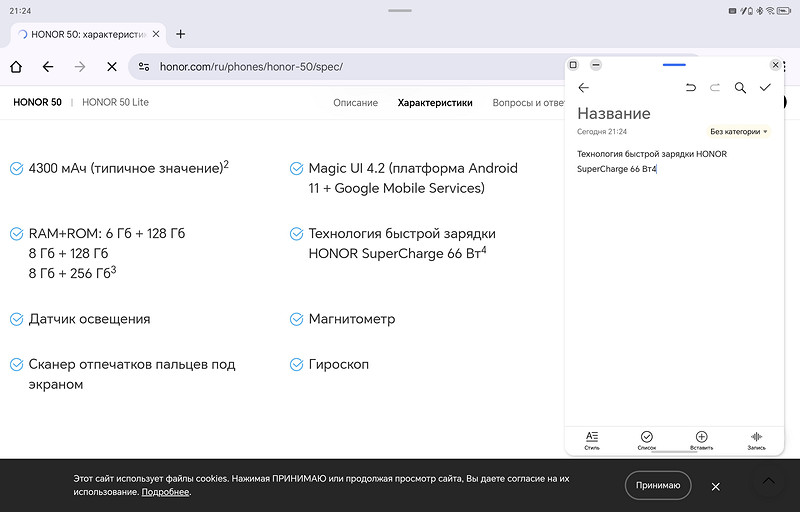Open Без категории category dropdown

pyautogui.click(x=738, y=132)
